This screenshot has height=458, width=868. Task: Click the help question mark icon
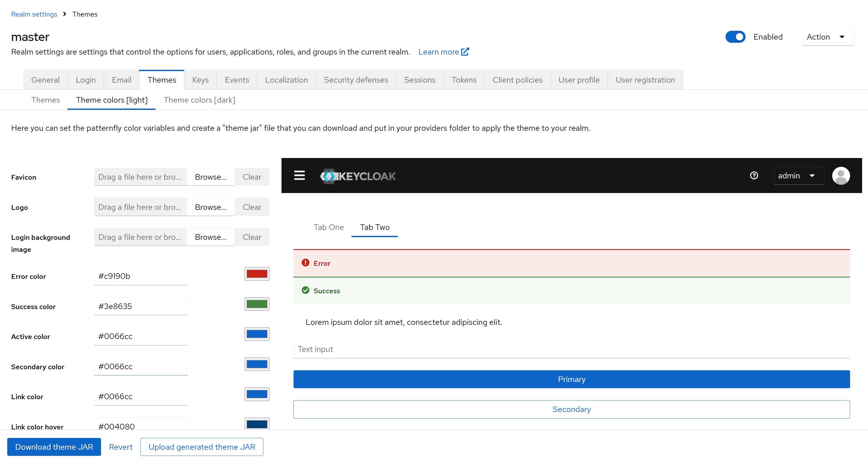pos(754,176)
